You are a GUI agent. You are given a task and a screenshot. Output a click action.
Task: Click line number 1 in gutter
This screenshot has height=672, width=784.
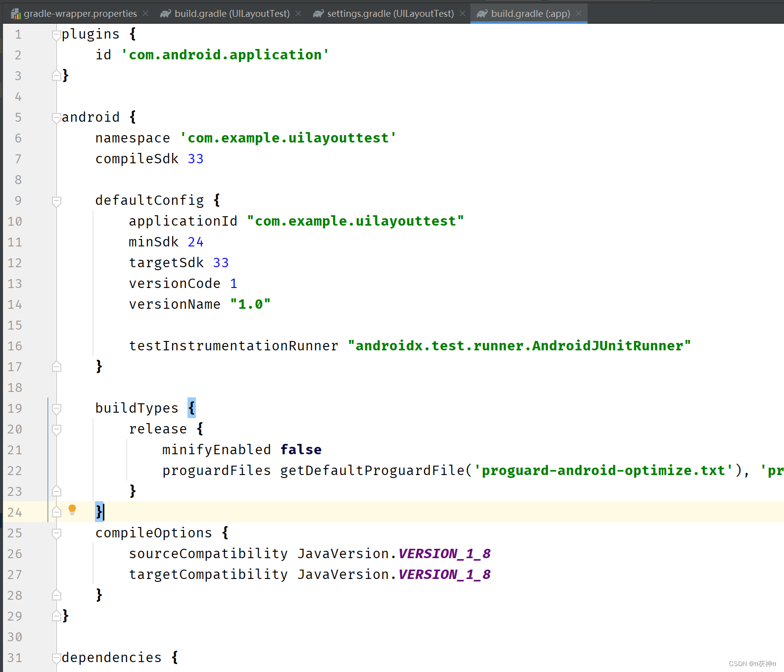18,34
